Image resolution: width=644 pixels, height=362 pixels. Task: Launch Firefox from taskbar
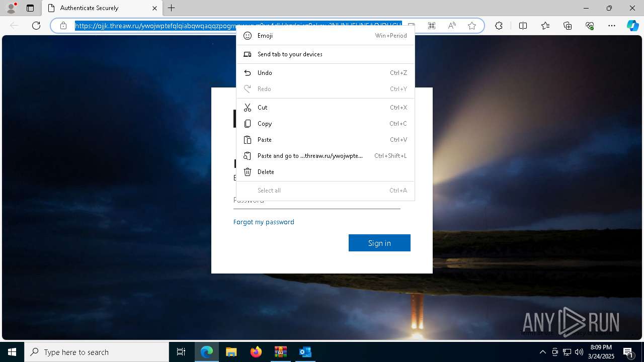pyautogui.click(x=256, y=352)
